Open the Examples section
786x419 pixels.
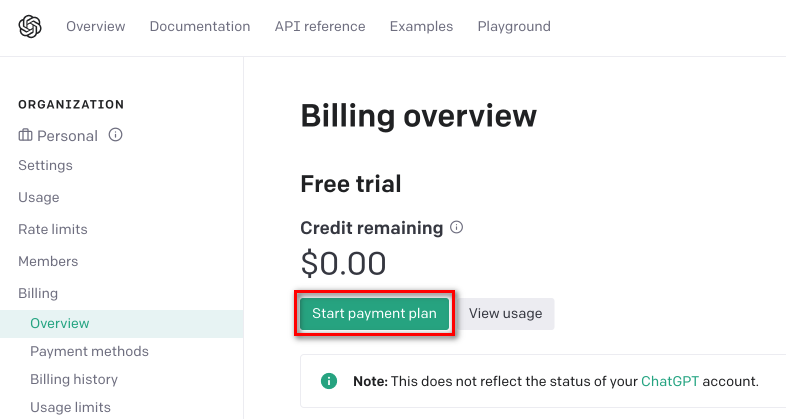coord(421,26)
